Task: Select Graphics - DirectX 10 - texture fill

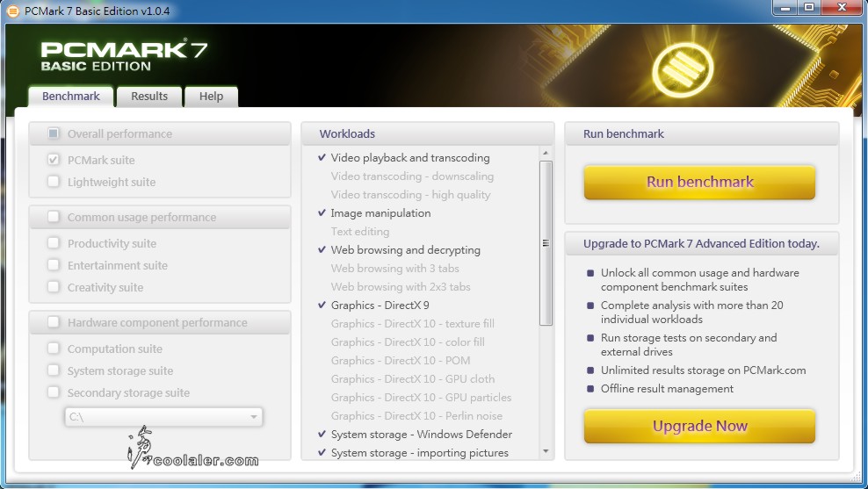Action: tap(413, 324)
